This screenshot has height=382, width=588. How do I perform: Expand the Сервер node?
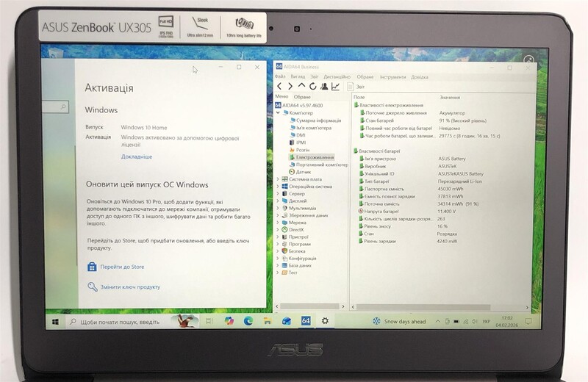click(278, 194)
